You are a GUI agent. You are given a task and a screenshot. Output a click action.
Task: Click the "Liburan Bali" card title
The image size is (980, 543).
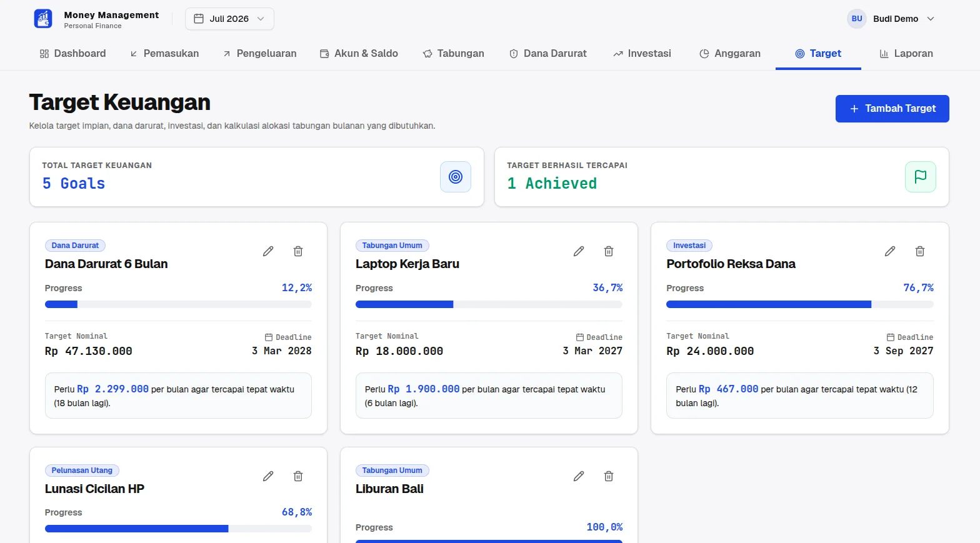389,489
